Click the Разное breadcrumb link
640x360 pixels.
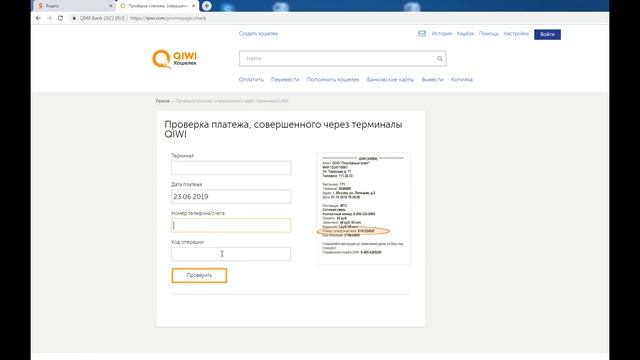(x=162, y=101)
